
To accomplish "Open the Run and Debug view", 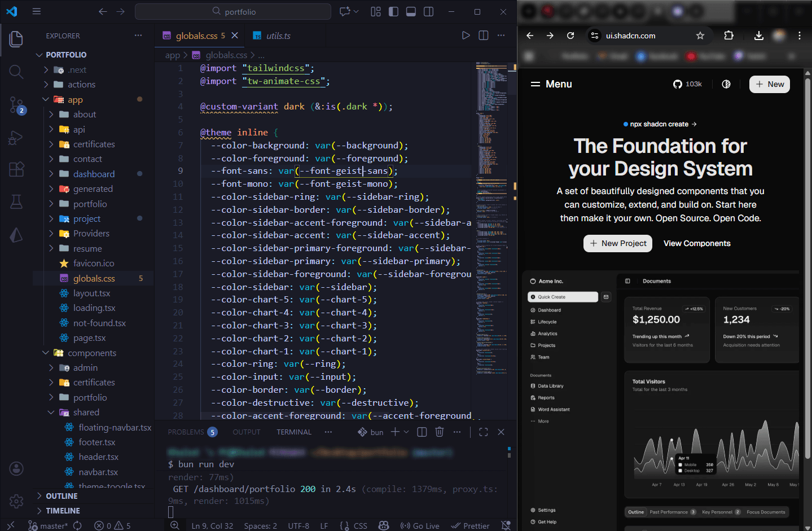I will tap(16, 137).
